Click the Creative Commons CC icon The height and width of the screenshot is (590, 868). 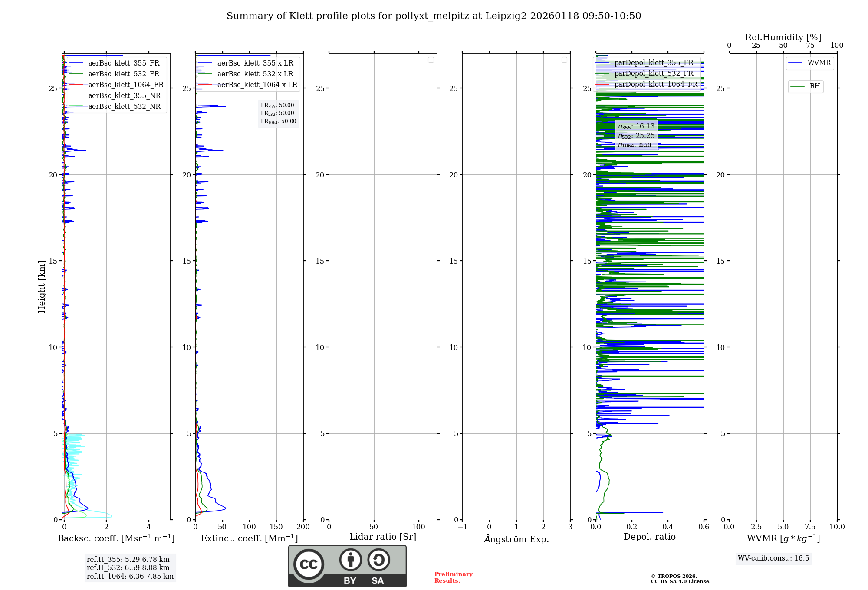point(309,564)
